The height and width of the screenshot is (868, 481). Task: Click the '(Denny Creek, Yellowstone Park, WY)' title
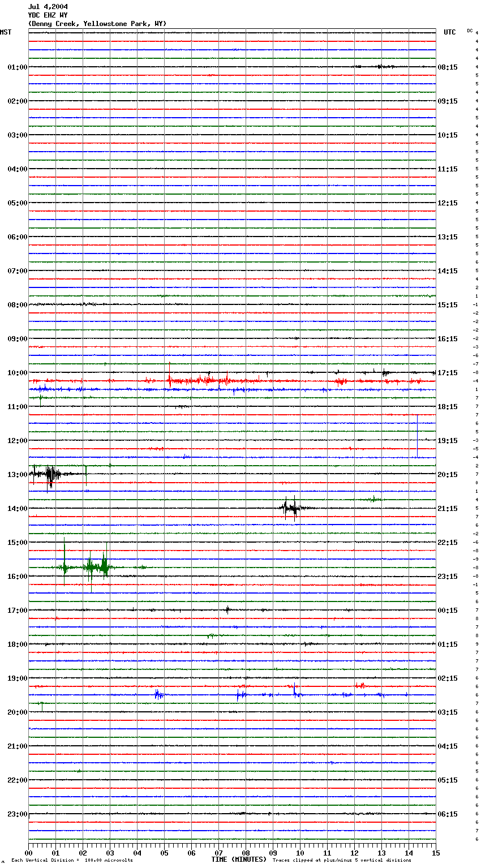[97, 24]
